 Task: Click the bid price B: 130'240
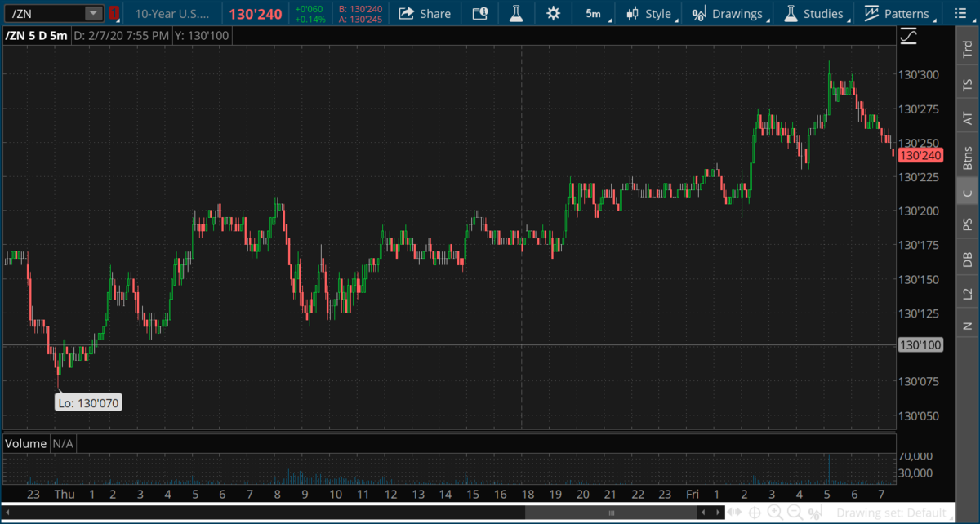coord(360,9)
